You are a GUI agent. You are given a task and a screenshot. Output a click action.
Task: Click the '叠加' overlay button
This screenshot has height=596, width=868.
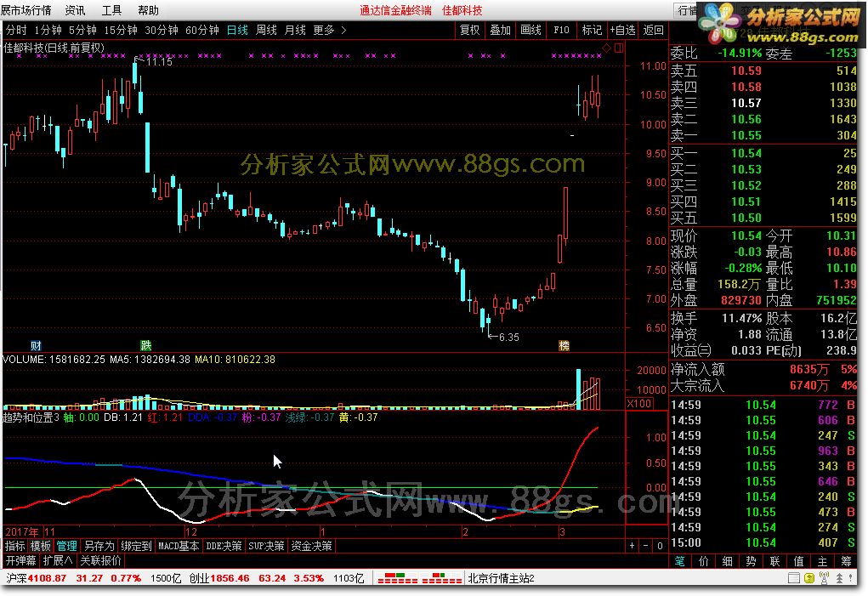point(501,30)
